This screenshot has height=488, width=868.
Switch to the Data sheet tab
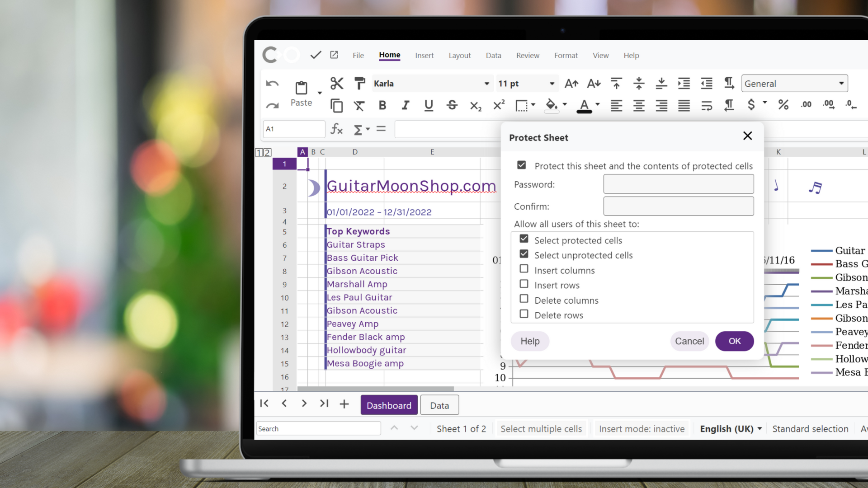point(439,405)
